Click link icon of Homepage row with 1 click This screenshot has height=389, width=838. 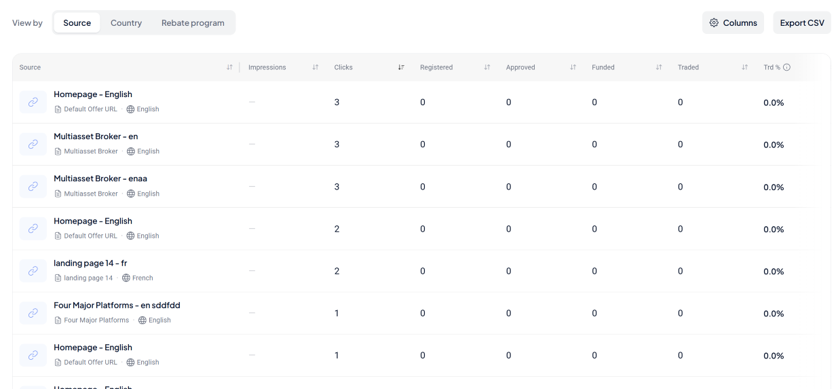point(33,355)
